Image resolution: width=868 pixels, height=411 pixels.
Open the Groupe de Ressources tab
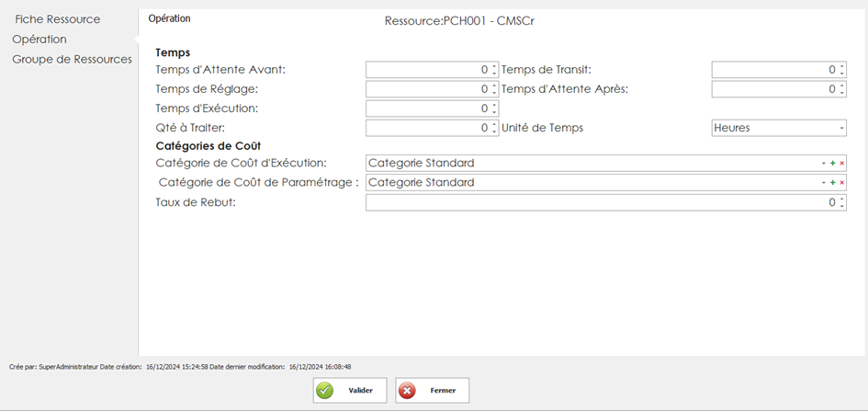coord(72,59)
